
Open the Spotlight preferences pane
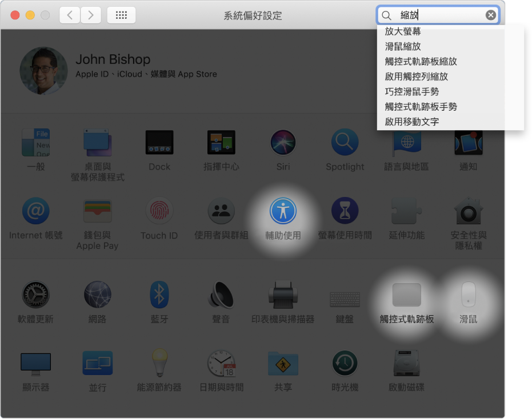345,142
